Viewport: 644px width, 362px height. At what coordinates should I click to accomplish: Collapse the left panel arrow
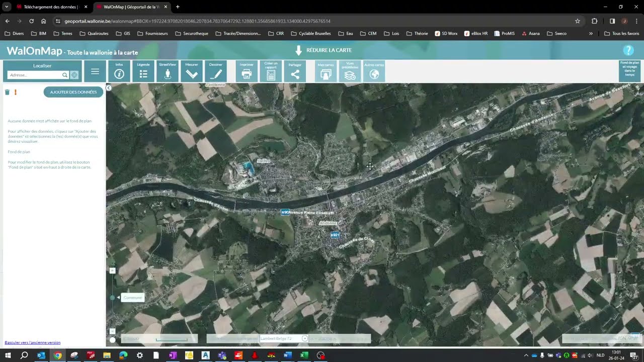pyautogui.click(x=109, y=88)
